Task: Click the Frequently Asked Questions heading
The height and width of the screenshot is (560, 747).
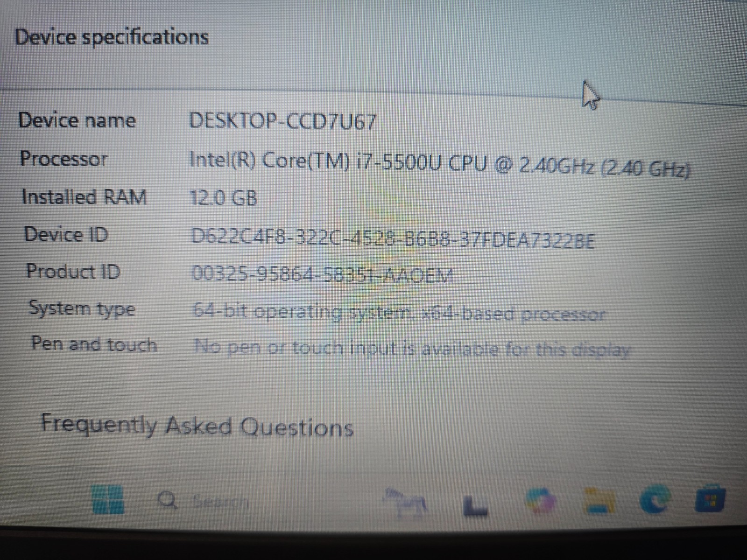Action: coord(197,426)
